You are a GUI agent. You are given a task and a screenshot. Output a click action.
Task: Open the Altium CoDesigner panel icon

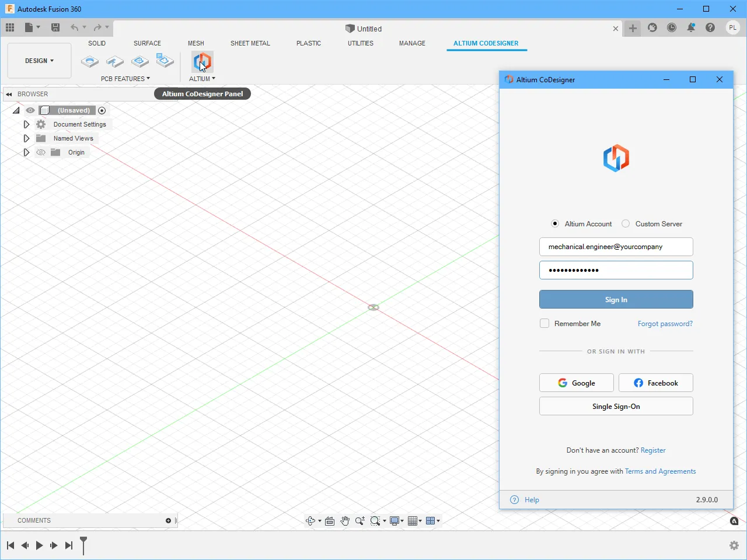pyautogui.click(x=202, y=61)
